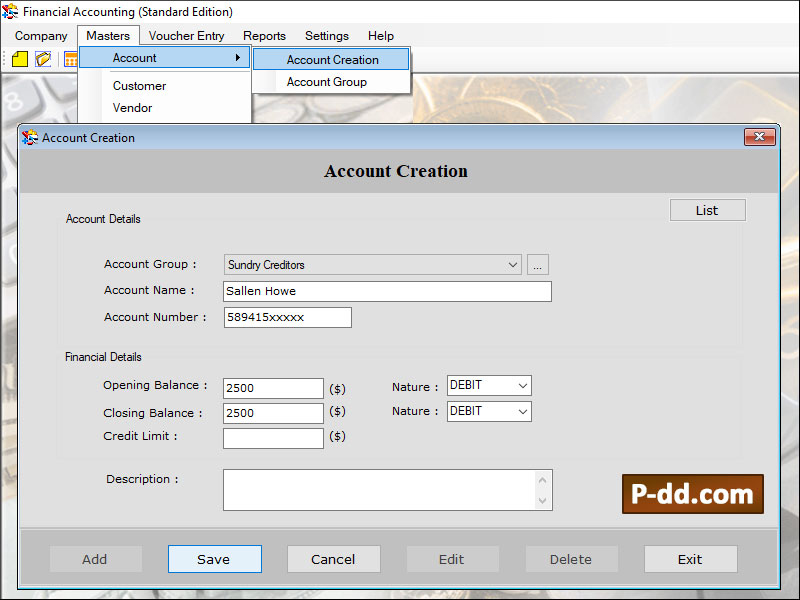Viewport: 800px width, 600px height.
Task: Click the new document toolbar icon
Action: [x=18, y=58]
